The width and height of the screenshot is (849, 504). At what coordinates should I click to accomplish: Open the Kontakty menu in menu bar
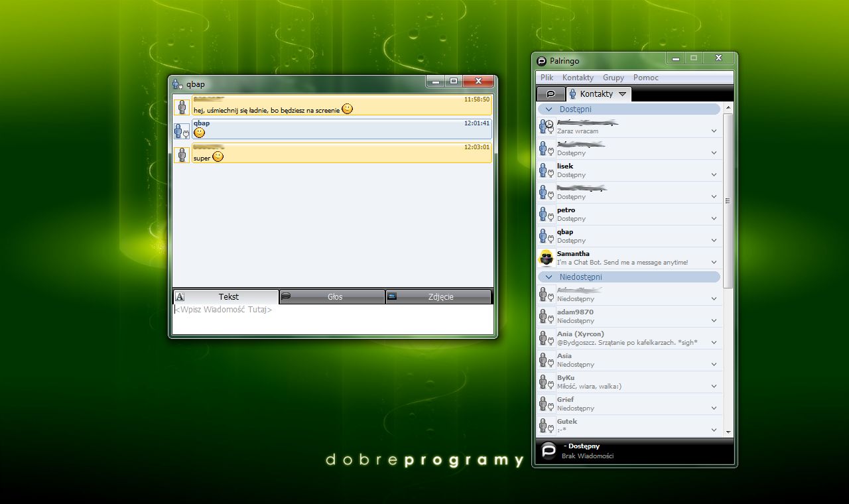(578, 78)
